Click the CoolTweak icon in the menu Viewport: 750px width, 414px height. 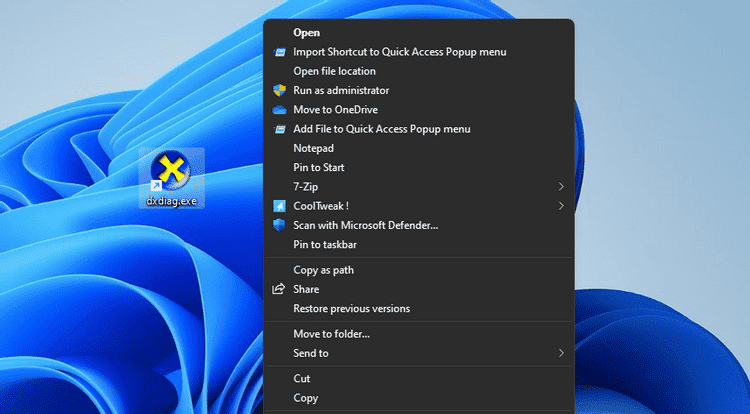(279, 206)
